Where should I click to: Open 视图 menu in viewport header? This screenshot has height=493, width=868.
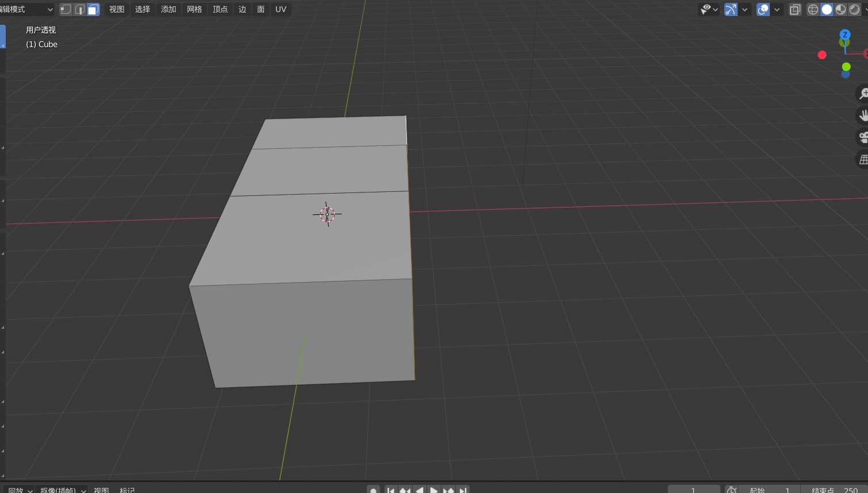point(117,9)
